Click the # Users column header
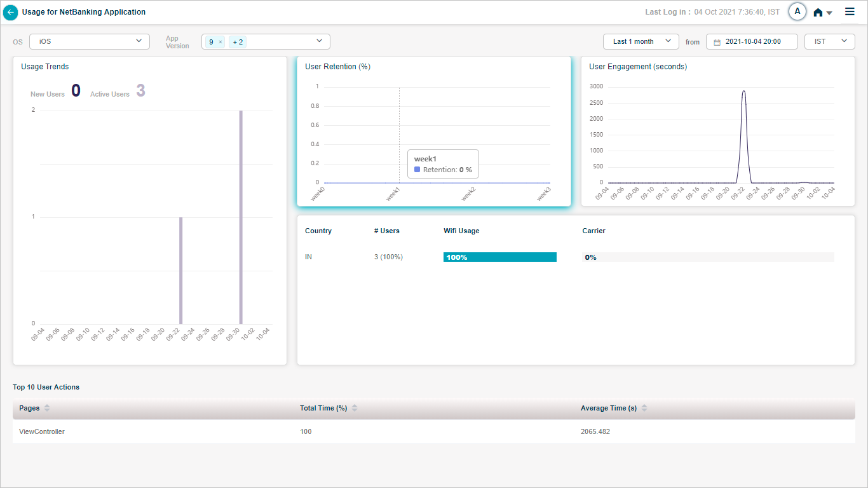This screenshot has height=488, width=868. (x=387, y=231)
